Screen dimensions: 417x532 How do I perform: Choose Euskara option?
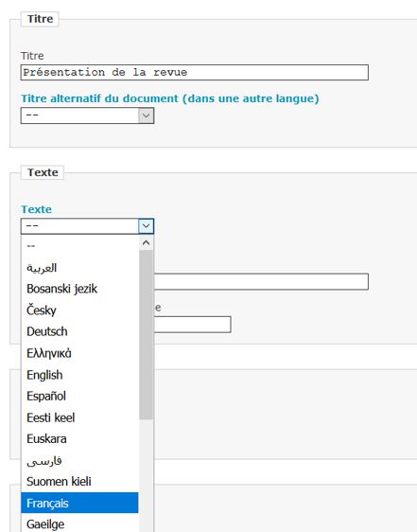[79, 438]
